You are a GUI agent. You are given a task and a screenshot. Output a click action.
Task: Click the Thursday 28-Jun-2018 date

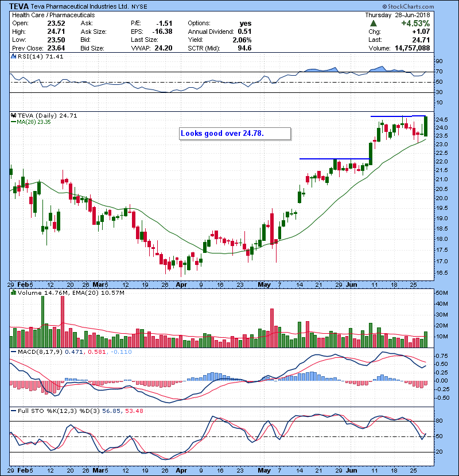point(398,15)
